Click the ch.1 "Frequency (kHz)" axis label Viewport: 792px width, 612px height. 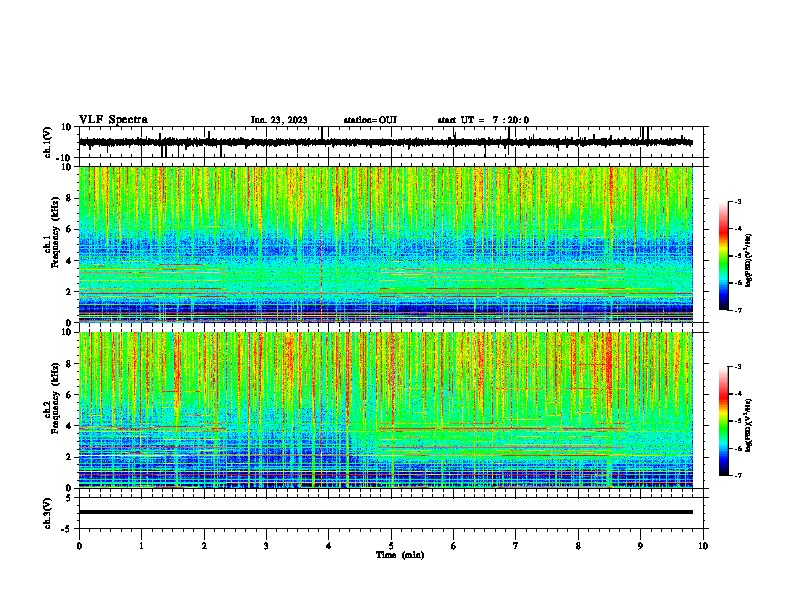55,233
